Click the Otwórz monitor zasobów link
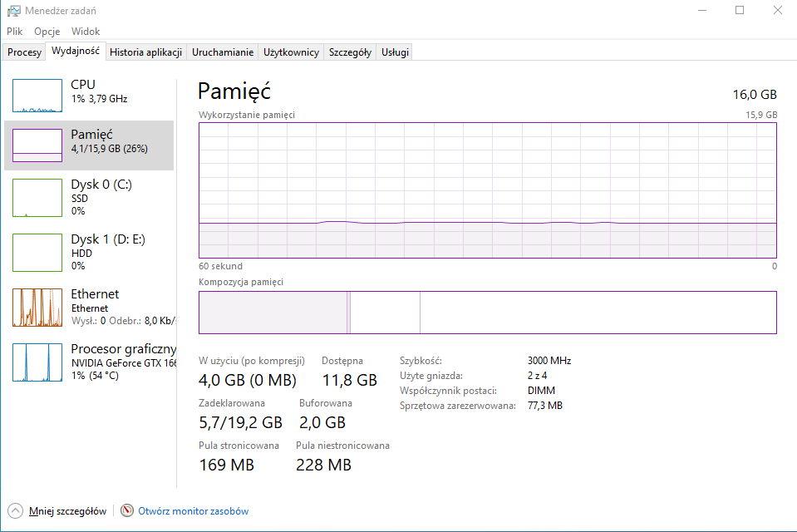The image size is (797, 532). [x=193, y=511]
